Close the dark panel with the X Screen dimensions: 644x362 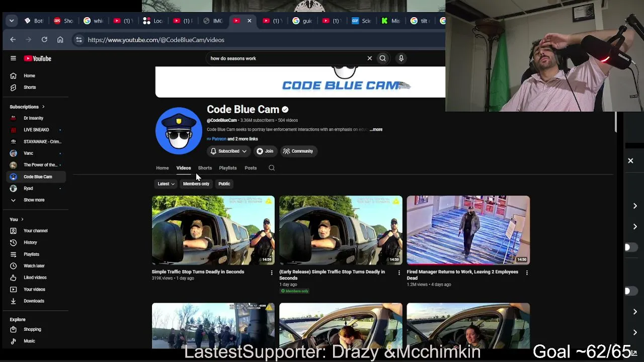coord(630,161)
